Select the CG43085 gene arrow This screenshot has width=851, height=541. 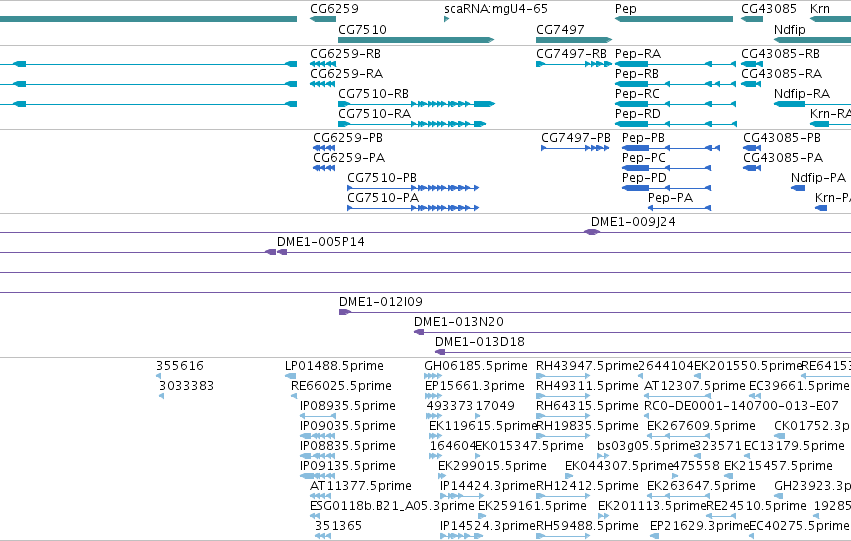click(x=752, y=19)
